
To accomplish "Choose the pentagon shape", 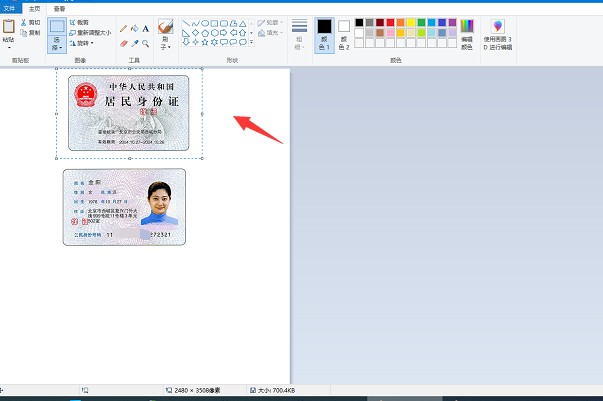I will coord(205,33).
